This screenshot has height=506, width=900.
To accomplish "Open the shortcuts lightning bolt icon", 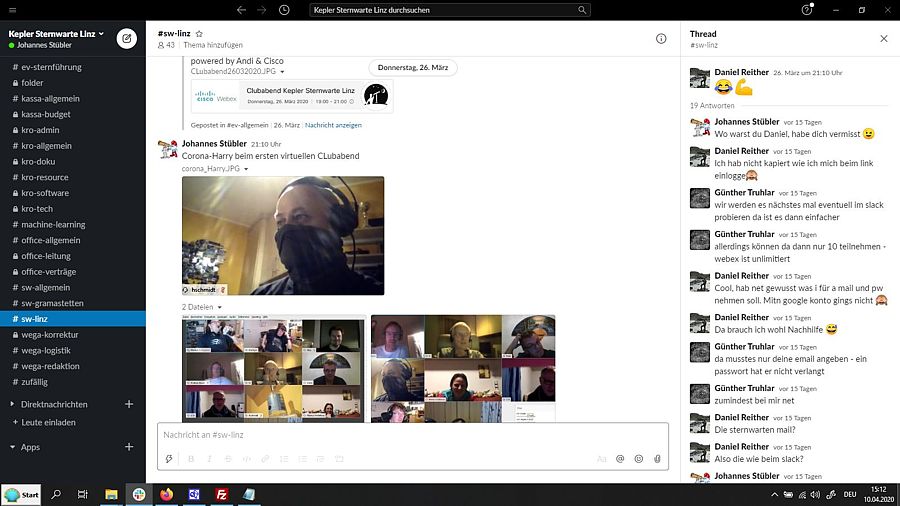I will point(170,459).
